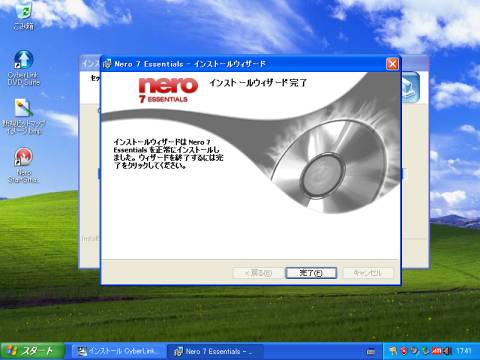Click the Nero 7 Essentials logo
Screen dimensions: 480x360
click(168, 90)
